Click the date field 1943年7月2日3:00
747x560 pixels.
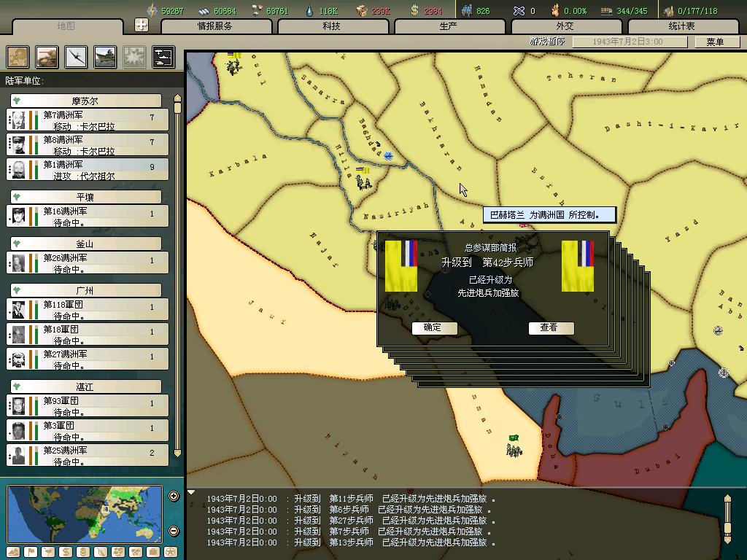[630, 42]
